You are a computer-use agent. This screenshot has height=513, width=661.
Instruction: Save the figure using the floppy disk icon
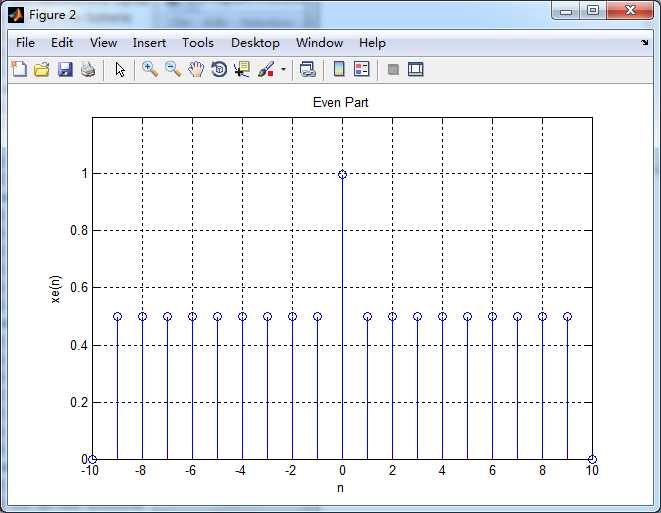(65, 69)
